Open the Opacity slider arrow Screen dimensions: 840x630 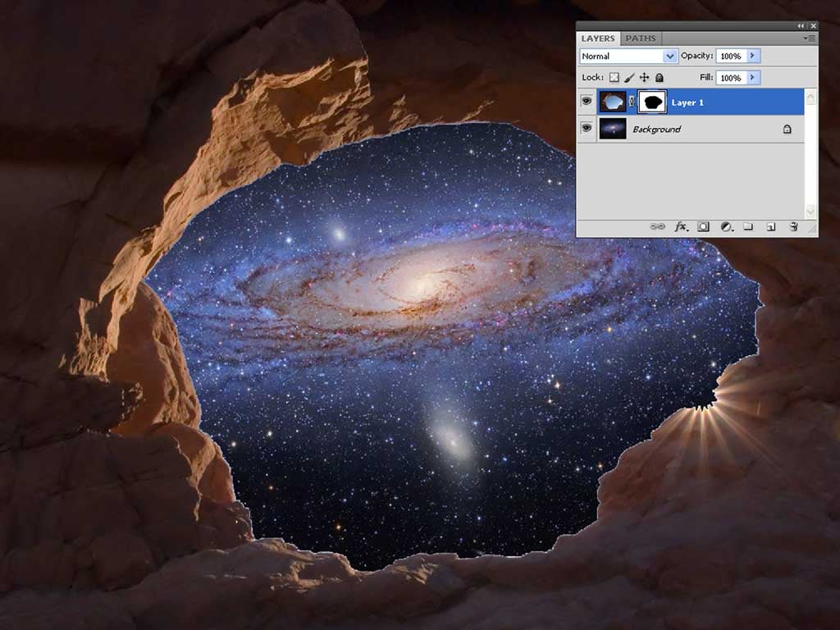[753, 56]
